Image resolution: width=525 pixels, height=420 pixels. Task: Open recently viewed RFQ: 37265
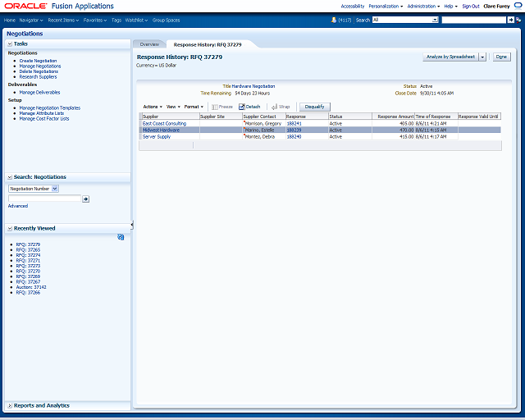pos(28,250)
